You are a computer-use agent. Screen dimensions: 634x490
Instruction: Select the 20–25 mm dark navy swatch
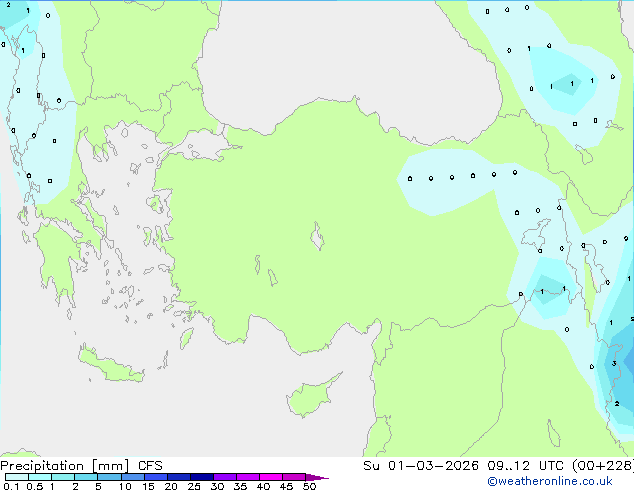[x=182, y=477]
